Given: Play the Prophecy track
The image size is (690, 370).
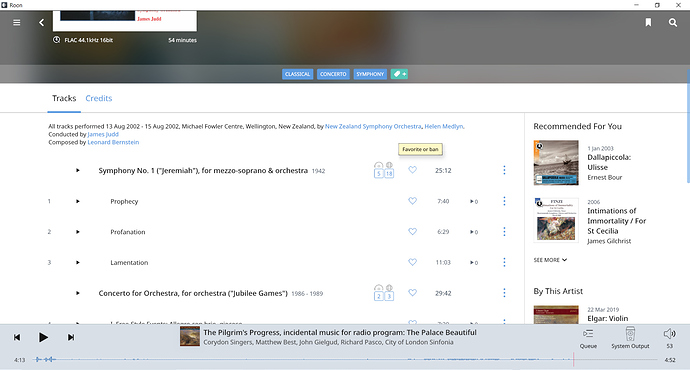Looking at the screenshot, I should pos(77,201).
